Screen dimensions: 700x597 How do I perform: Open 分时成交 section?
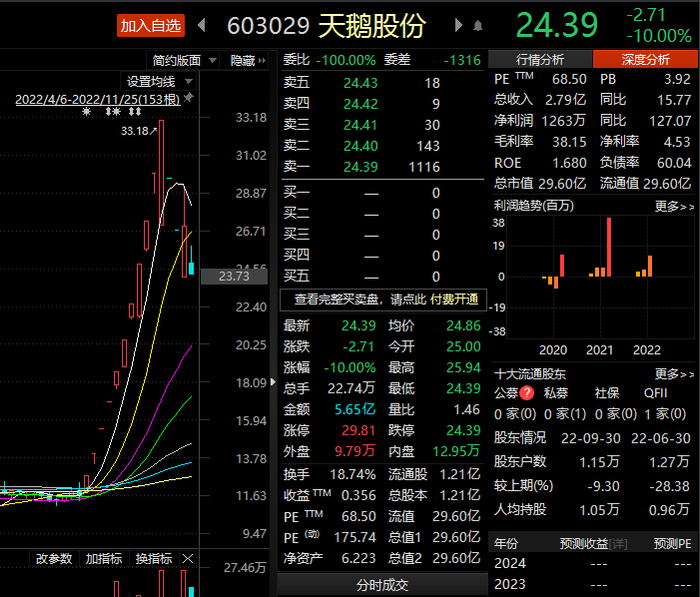[x=382, y=585]
